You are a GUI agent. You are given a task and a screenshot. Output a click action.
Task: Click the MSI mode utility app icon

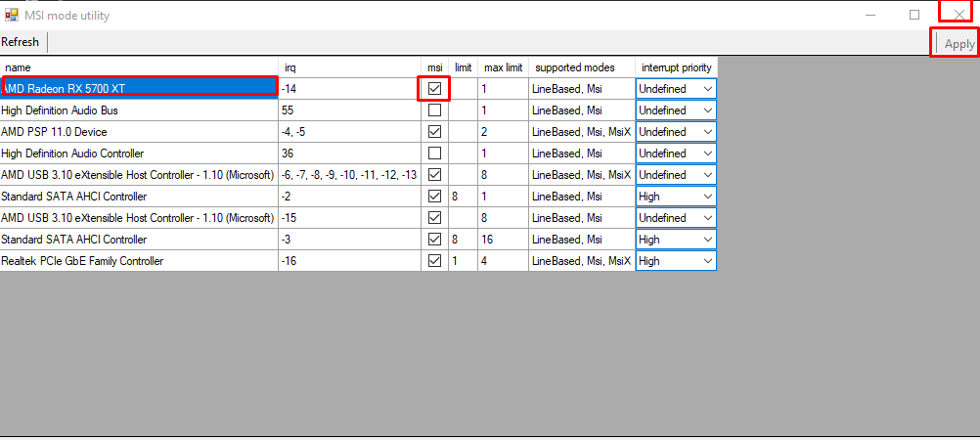(12, 16)
